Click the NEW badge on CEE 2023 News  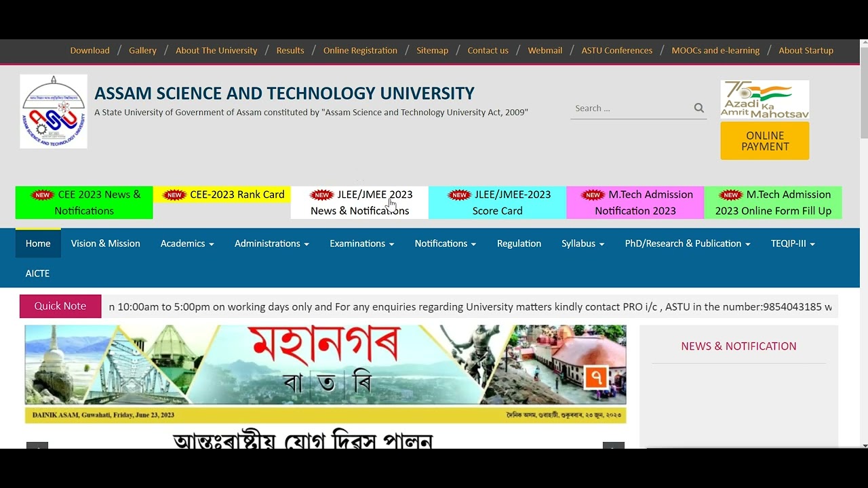coord(43,195)
